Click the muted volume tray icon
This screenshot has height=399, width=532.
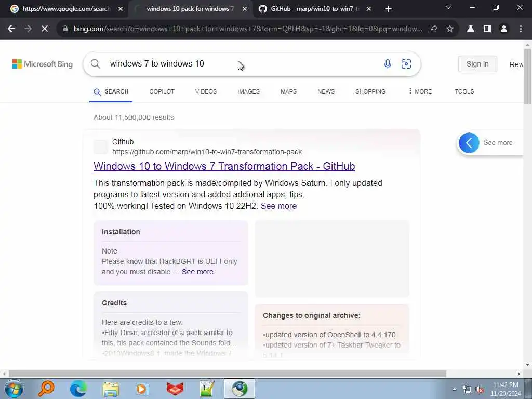click(480, 390)
